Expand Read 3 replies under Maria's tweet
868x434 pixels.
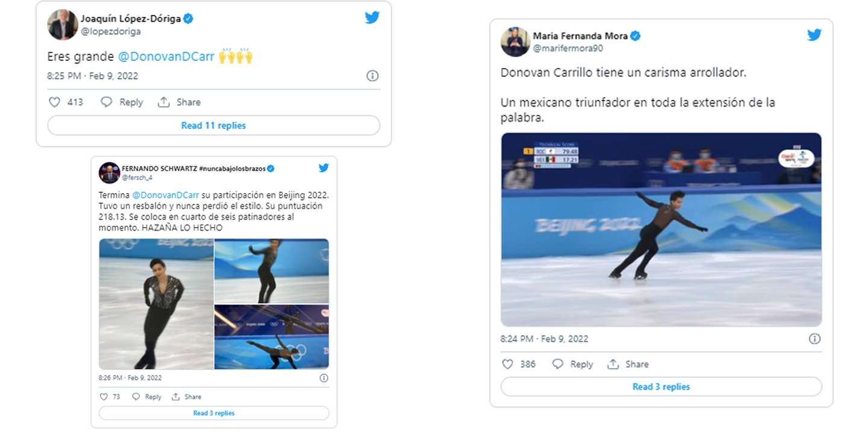pos(661,387)
